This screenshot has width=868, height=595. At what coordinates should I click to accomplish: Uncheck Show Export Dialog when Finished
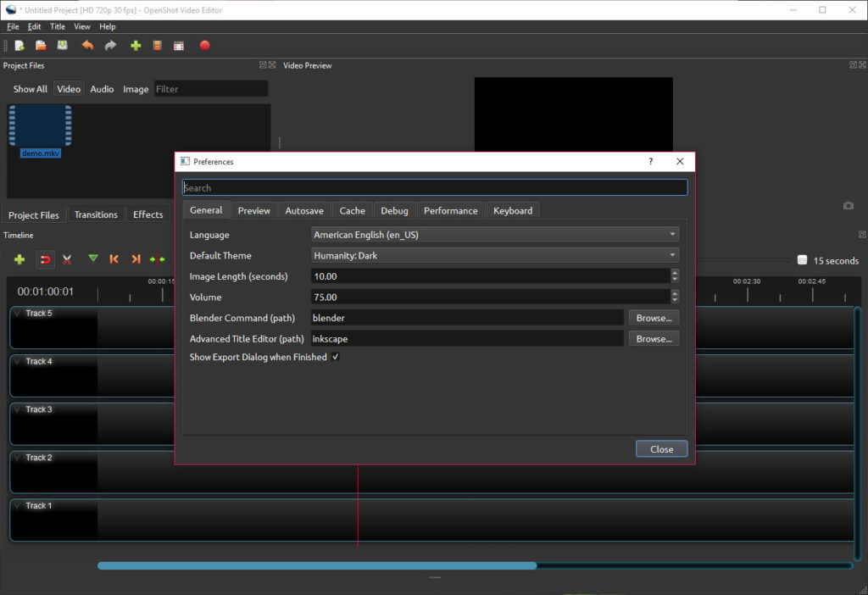coord(336,357)
